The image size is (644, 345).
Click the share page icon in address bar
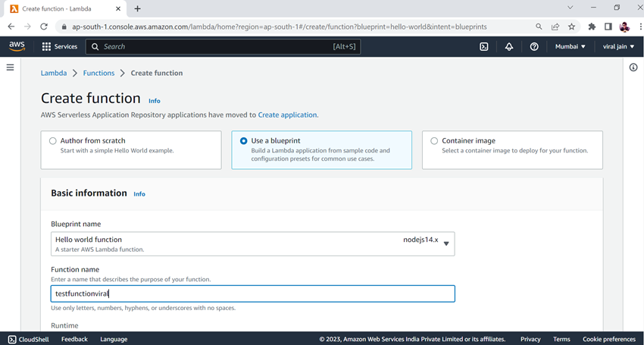555,27
